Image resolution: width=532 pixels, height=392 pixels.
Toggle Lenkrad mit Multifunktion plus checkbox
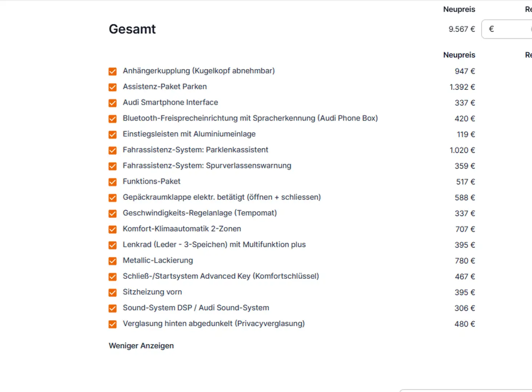pos(113,245)
